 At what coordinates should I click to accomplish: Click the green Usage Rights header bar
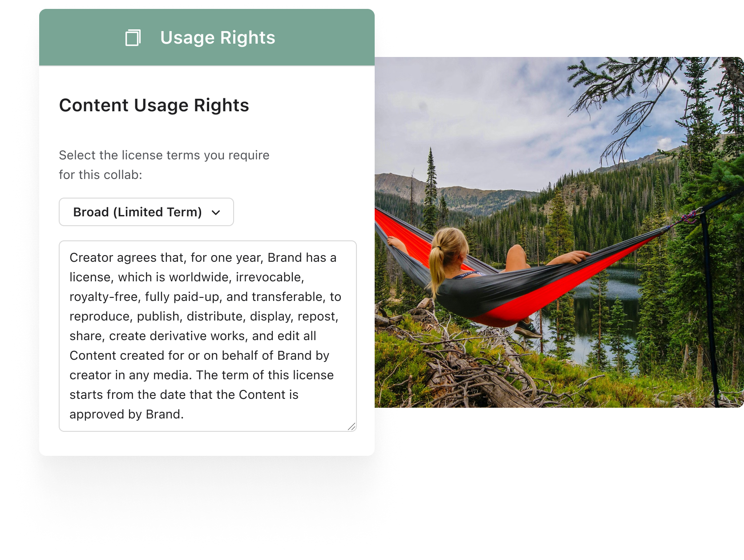click(x=207, y=37)
